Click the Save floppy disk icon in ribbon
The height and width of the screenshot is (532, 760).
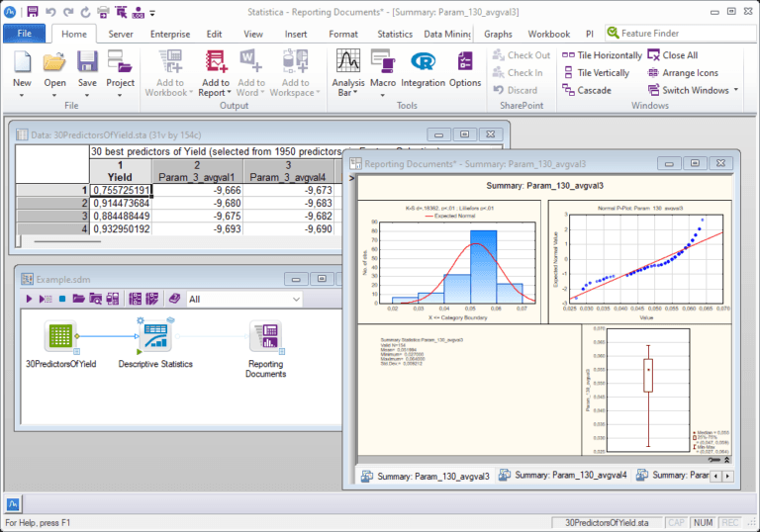[x=87, y=62]
